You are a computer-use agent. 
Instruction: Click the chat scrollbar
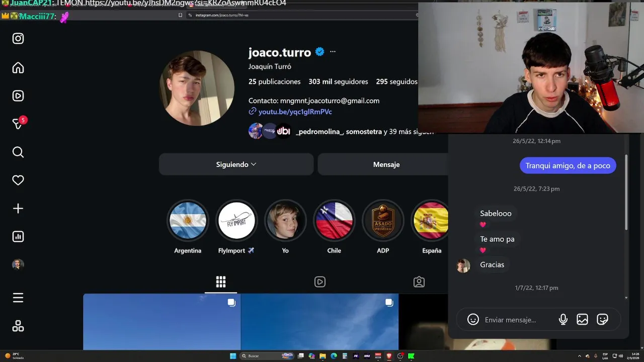[x=626, y=192]
